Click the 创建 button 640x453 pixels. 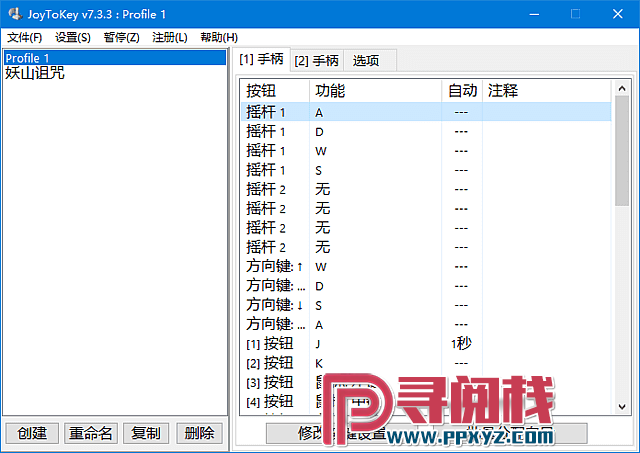(x=32, y=433)
